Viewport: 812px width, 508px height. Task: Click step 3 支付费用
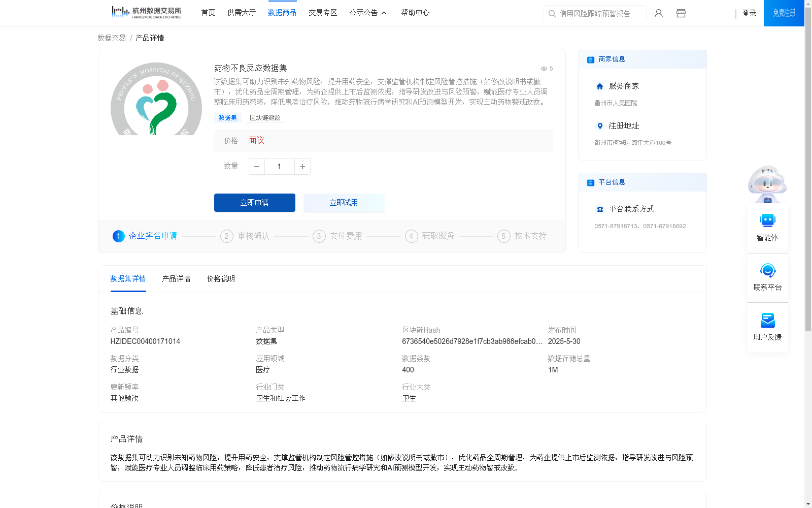[337, 236]
